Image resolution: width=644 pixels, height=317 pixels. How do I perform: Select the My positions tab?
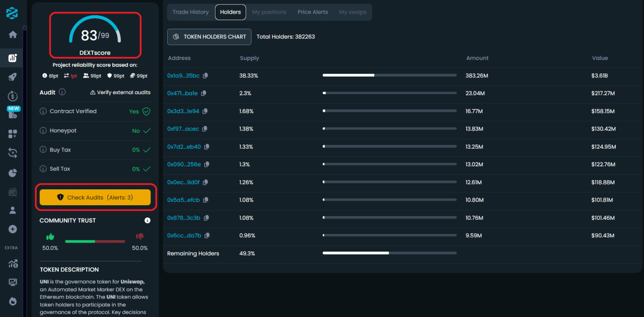269,12
